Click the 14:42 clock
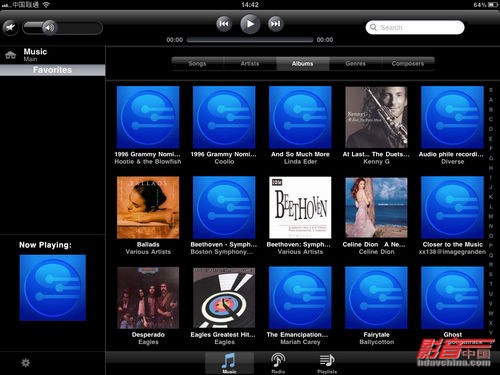 [x=250, y=5]
